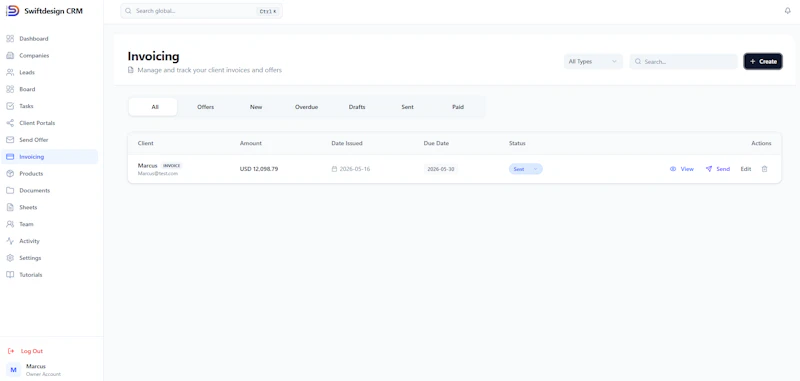View the Marcus invoice

tap(682, 169)
